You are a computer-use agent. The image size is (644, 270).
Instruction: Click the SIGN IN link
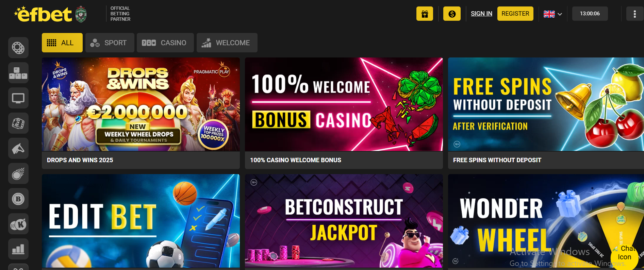coord(481,14)
